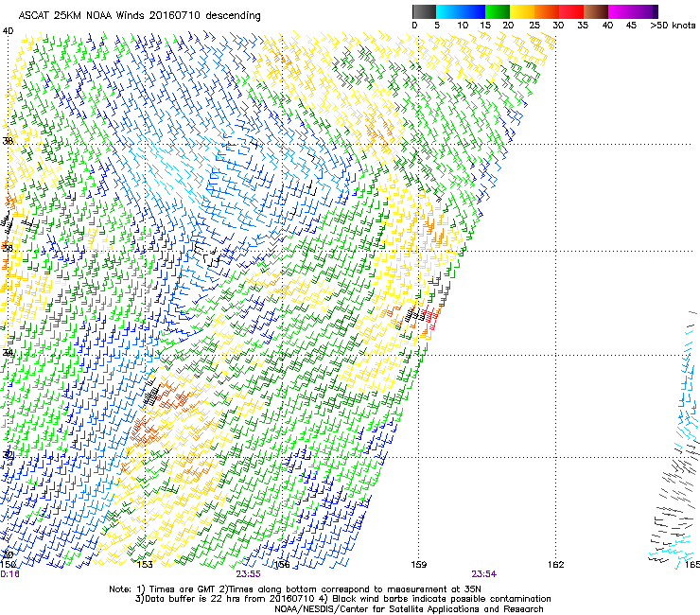
Task: Choose the orange 25-30 knots legend swatch
Action: click(547, 11)
